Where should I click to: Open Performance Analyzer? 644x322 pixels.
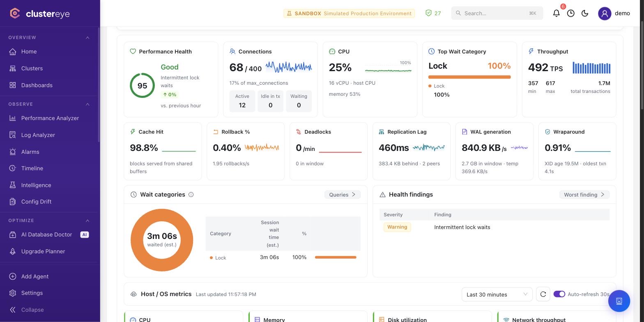[x=49, y=118]
